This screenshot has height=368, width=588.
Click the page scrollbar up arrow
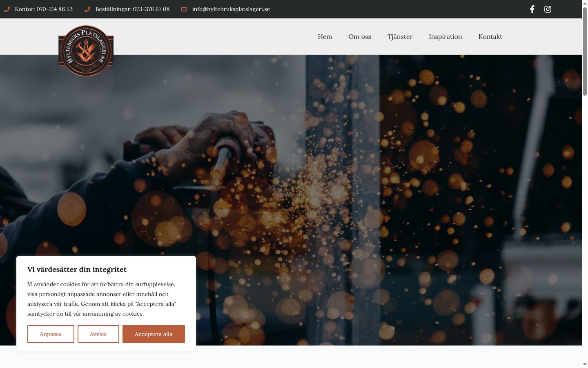pyautogui.click(x=585, y=3)
